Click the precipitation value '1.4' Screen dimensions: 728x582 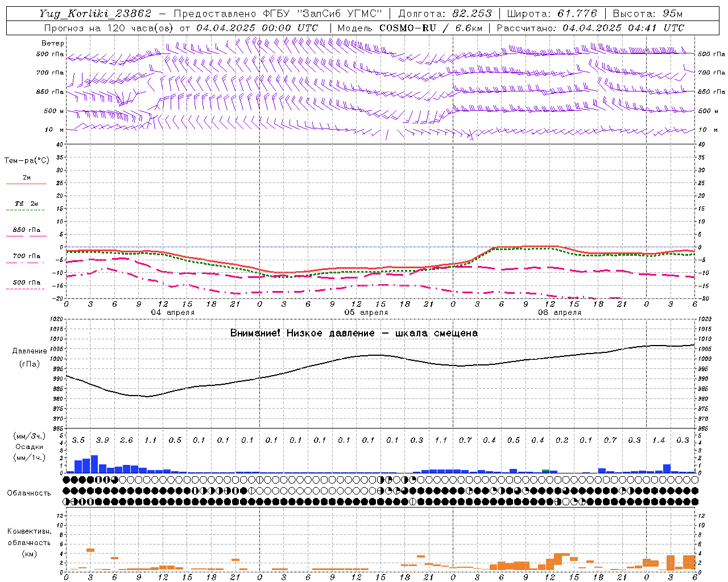coord(659,440)
